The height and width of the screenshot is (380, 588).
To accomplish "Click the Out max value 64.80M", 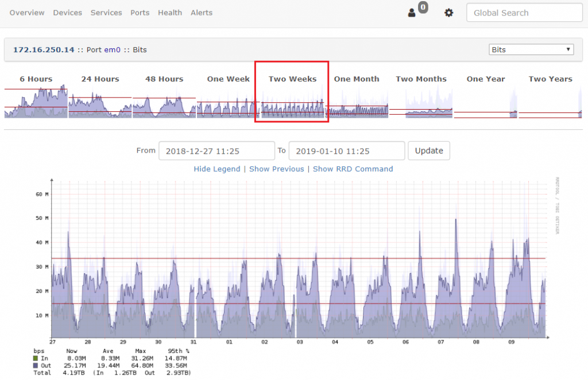I will click(142, 366).
